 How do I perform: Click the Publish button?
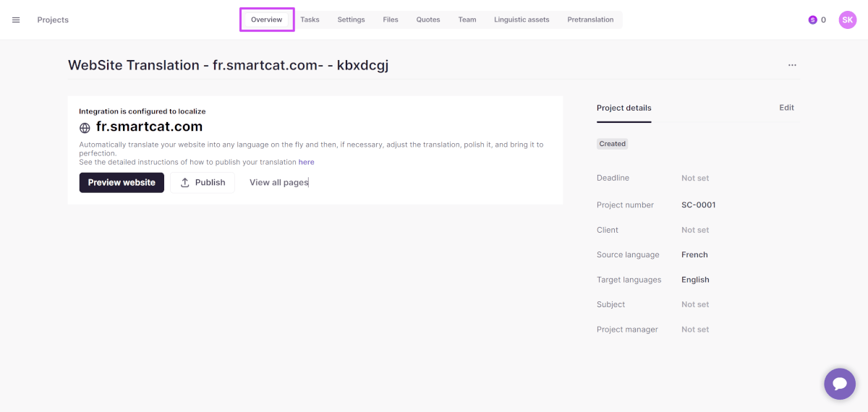tap(203, 182)
